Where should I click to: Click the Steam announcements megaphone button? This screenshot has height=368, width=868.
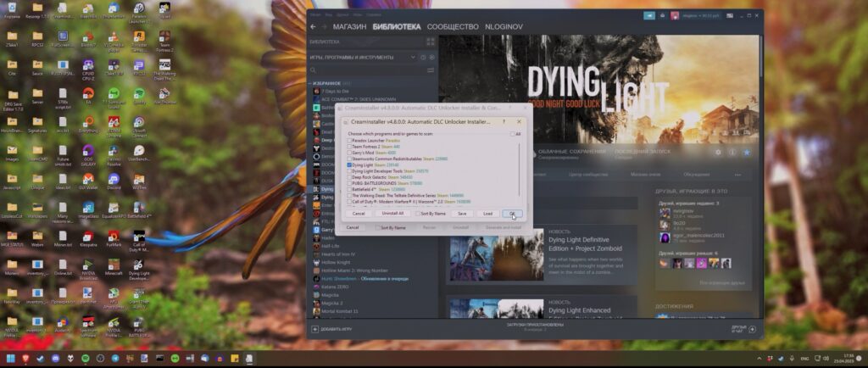click(648, 15)
